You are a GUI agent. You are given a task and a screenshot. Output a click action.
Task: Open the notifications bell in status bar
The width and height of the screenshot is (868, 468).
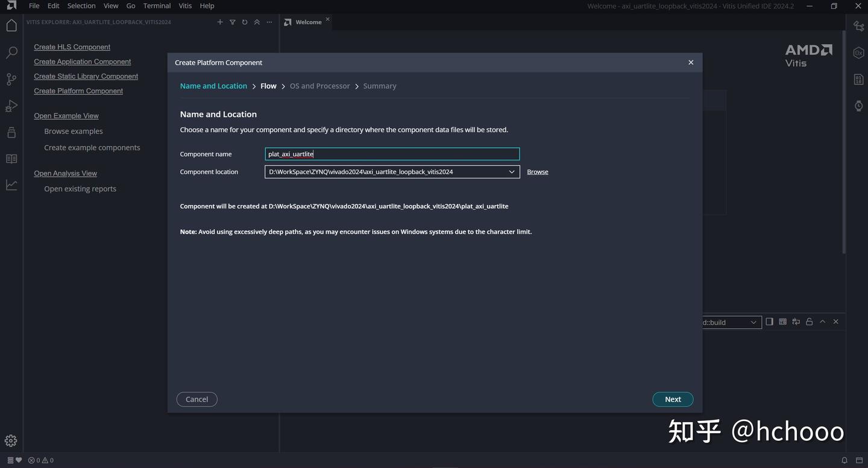tap(844, 460)
